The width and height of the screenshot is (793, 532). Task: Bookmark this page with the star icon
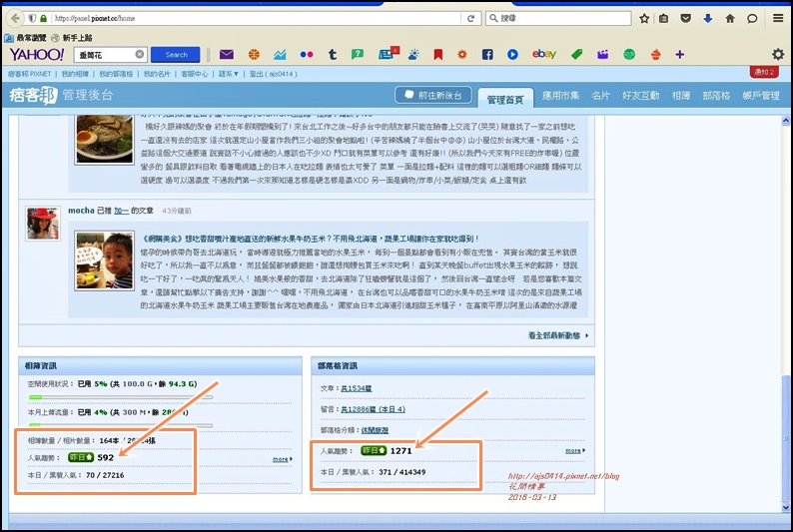[644, 18]
